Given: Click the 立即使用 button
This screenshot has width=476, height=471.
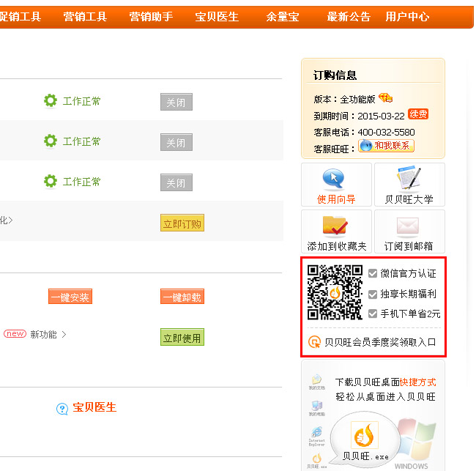Looking at the screenshot, I should click(x=182, y=337).
